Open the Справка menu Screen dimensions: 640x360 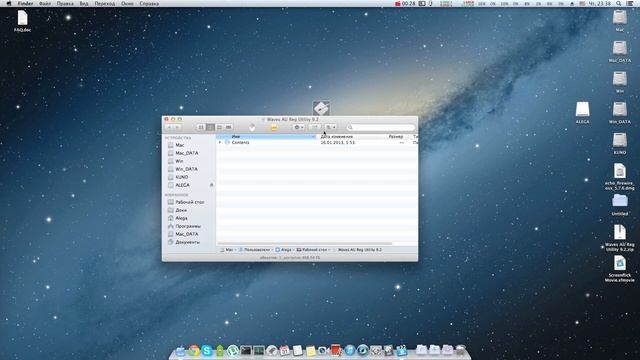pyautogui.click(x=149, y=3)
